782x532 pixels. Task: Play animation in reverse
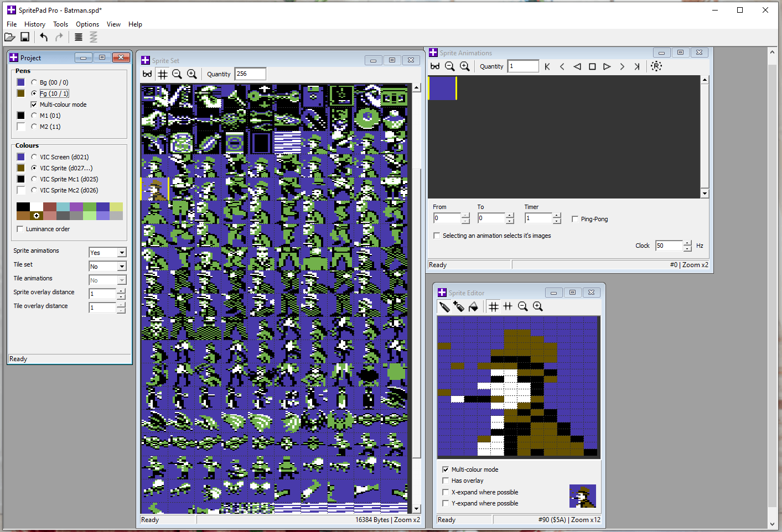click(577, 66)
